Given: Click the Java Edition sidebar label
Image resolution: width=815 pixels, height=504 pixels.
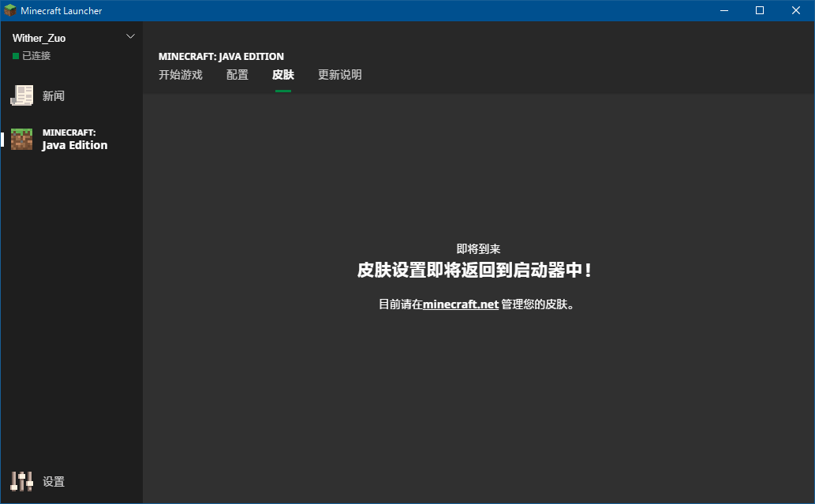Looking at the screenshot, I should 75,145.
